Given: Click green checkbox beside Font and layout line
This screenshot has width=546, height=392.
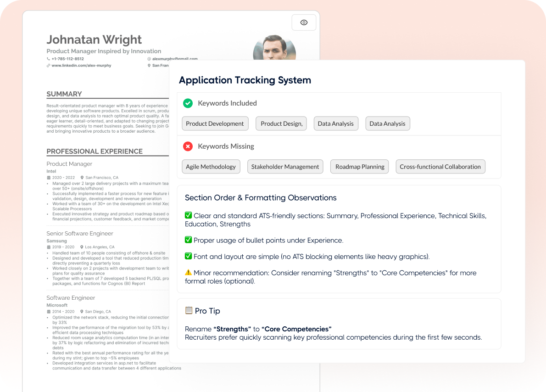Looking at the screenshot, I should pos(189,256).
